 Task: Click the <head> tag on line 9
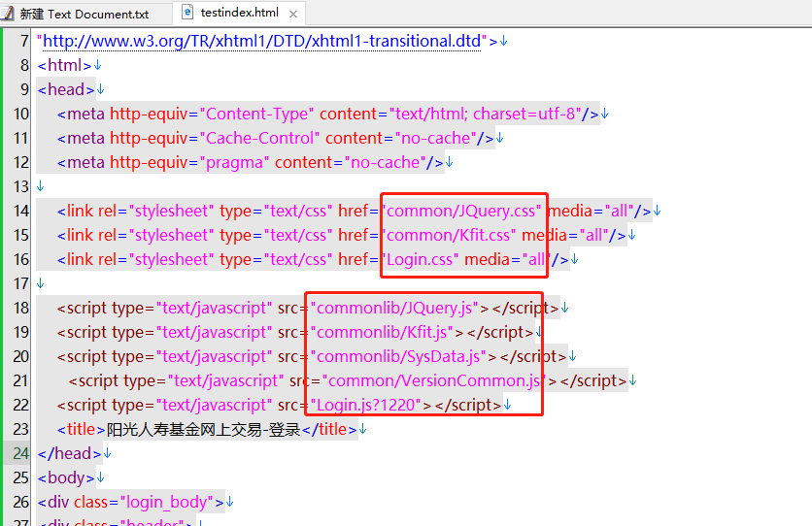point(66,89)
